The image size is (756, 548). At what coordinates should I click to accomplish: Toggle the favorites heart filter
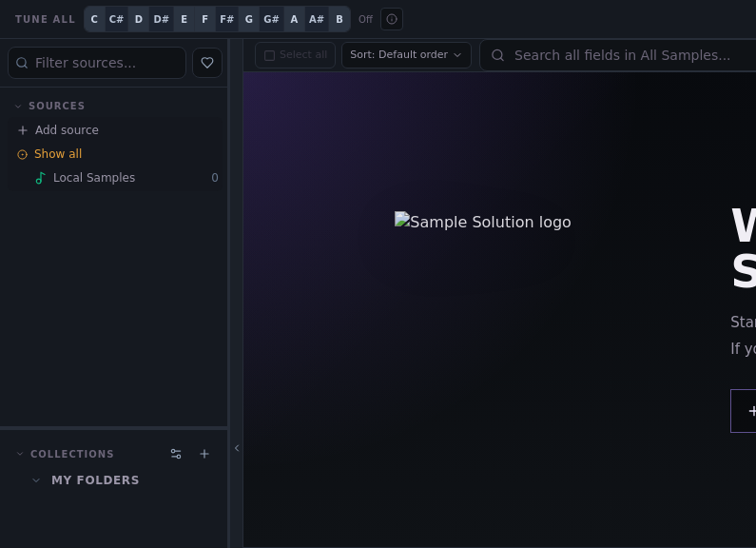[x=207, y=63]
